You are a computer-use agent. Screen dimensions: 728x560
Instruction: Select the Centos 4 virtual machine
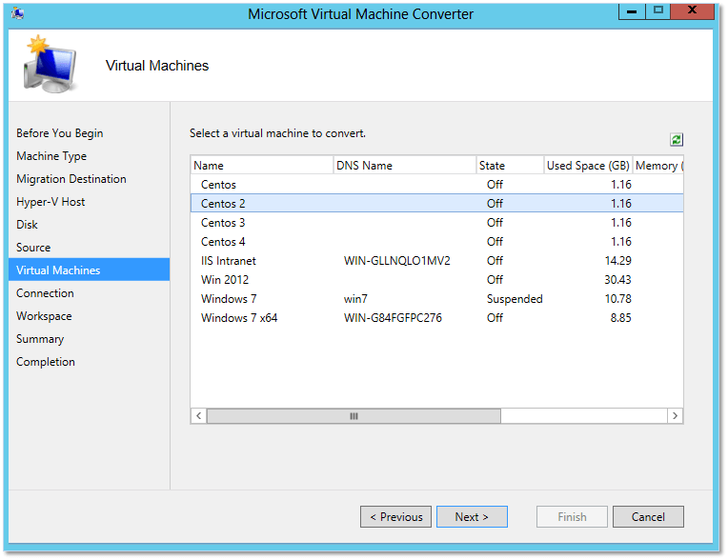coord(436,242)
